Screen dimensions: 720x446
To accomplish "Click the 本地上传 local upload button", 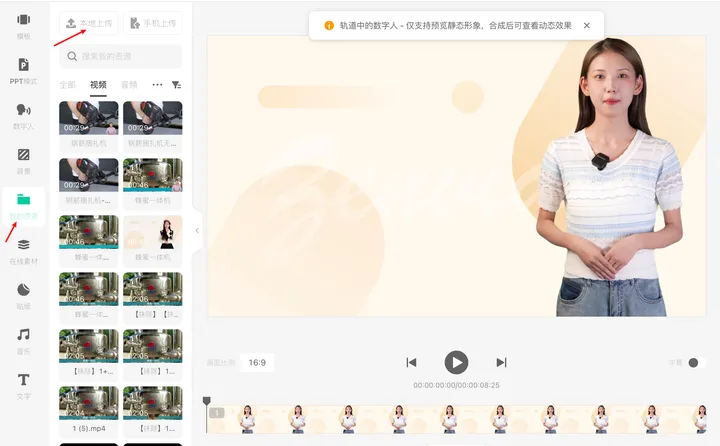I will [x=89, y=23].
